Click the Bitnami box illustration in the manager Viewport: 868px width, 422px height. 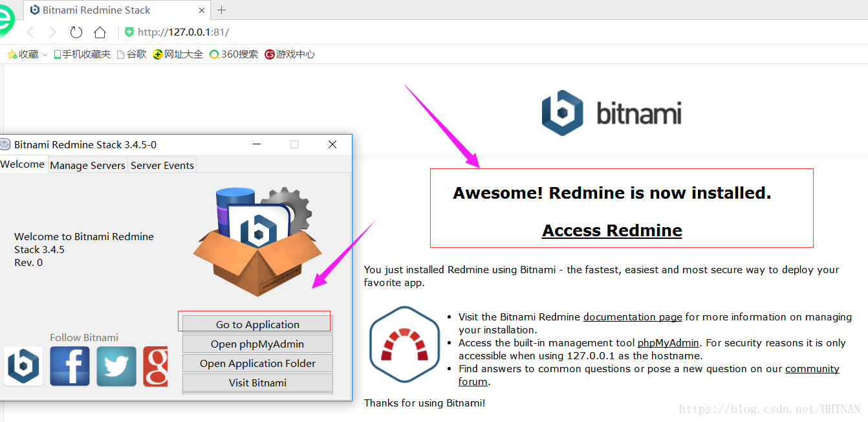click(257, 241)
